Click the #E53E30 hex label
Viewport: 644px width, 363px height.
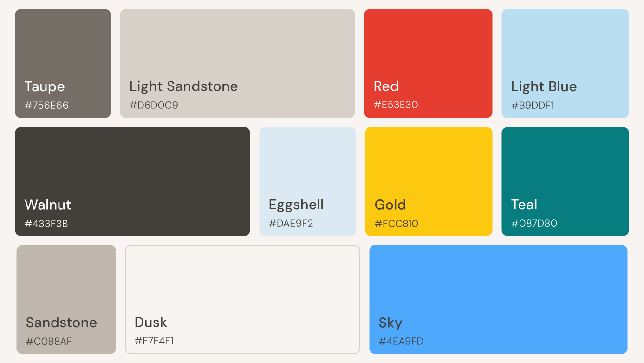[x=396, y=105]
